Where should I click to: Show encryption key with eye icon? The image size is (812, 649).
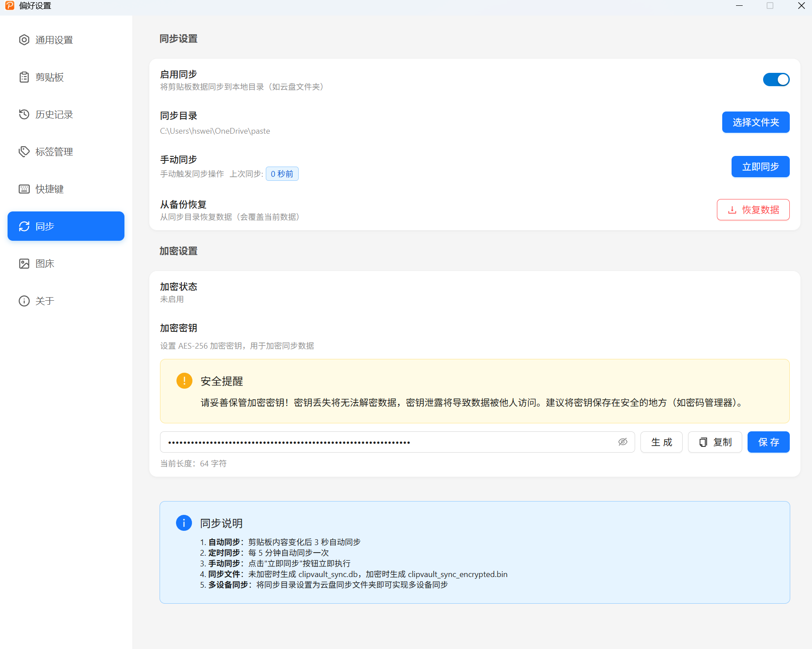click(x=623, y=442)
